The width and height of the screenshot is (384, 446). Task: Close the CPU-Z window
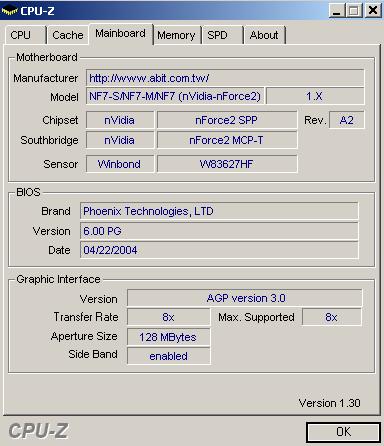click(373, 11)
